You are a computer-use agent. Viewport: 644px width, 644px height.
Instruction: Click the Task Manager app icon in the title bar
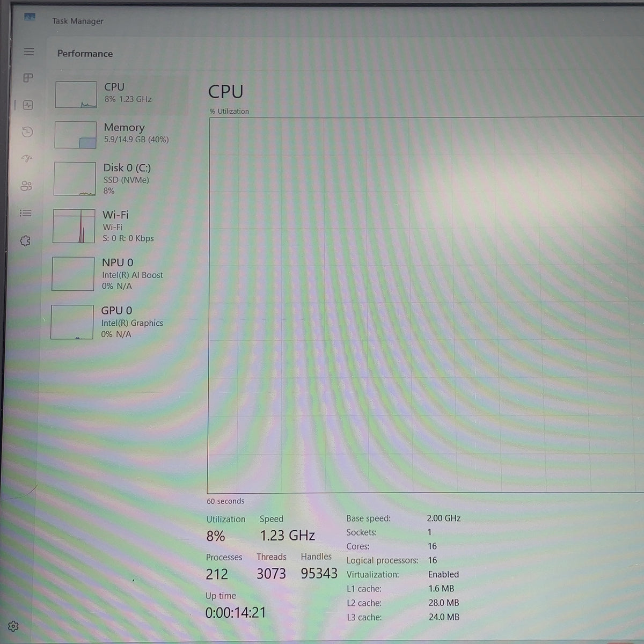[30, 17]
